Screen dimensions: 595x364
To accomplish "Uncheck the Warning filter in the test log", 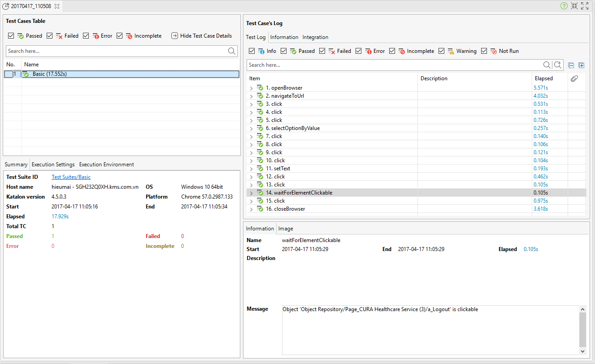I will click(x=442, y=51).
